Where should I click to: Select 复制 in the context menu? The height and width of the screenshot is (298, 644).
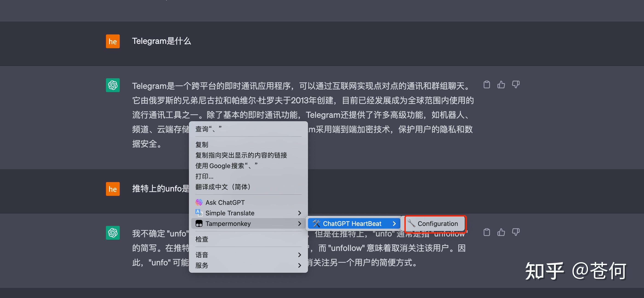(248, 145)
